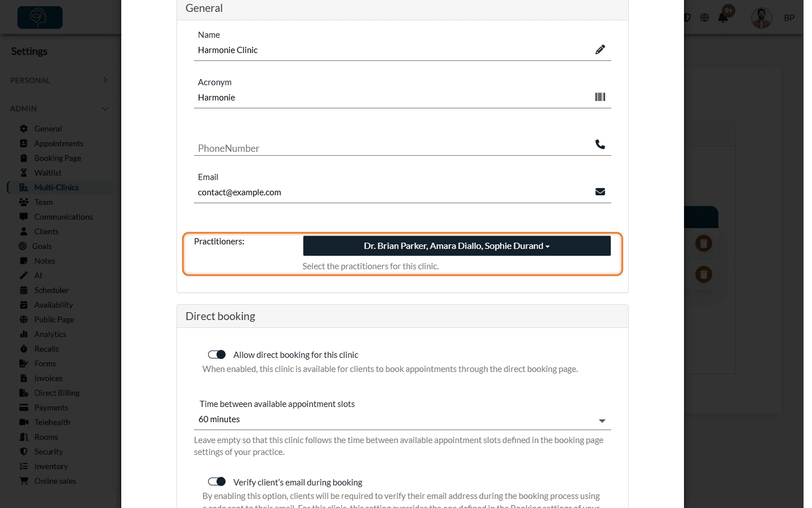Click the AI wand icon in sidebar

[24, 275]
